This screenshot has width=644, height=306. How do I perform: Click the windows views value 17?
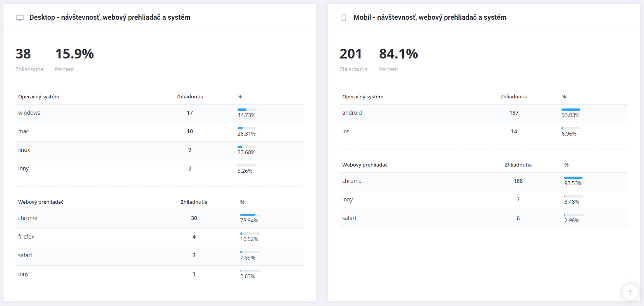(190, 113)
